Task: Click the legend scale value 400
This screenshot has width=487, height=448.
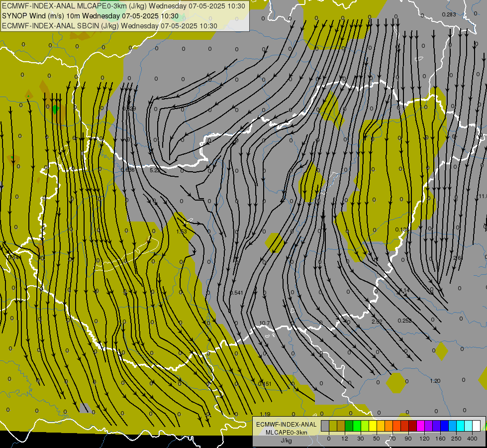Action: (472, 439)
